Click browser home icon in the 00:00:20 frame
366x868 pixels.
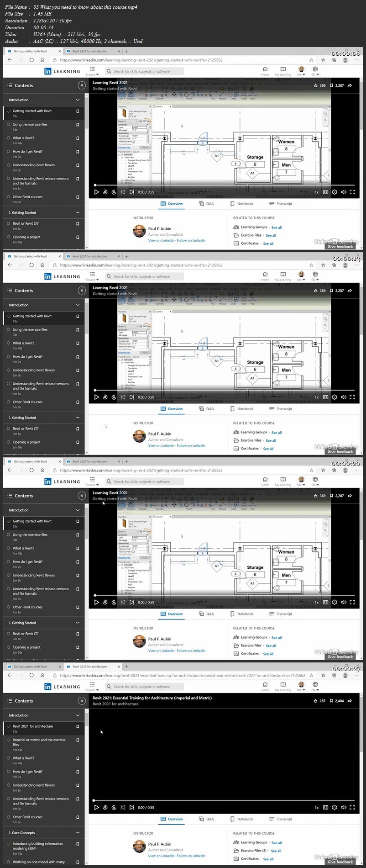[42, 470]
